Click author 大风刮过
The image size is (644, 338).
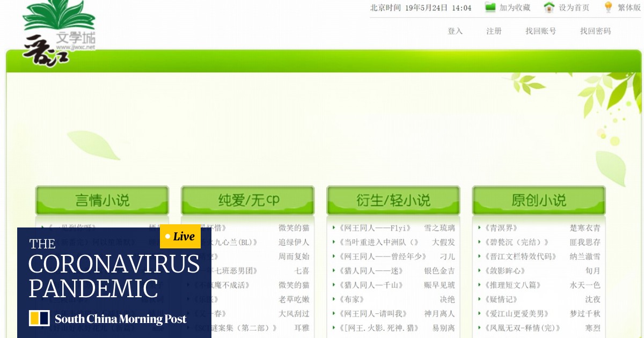point(294,314)
